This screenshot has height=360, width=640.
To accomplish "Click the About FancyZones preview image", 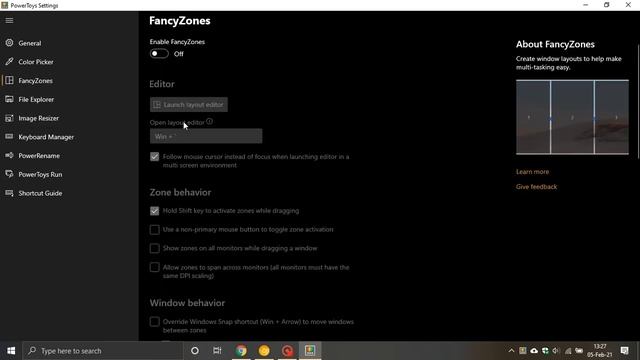I will [572, 117].
